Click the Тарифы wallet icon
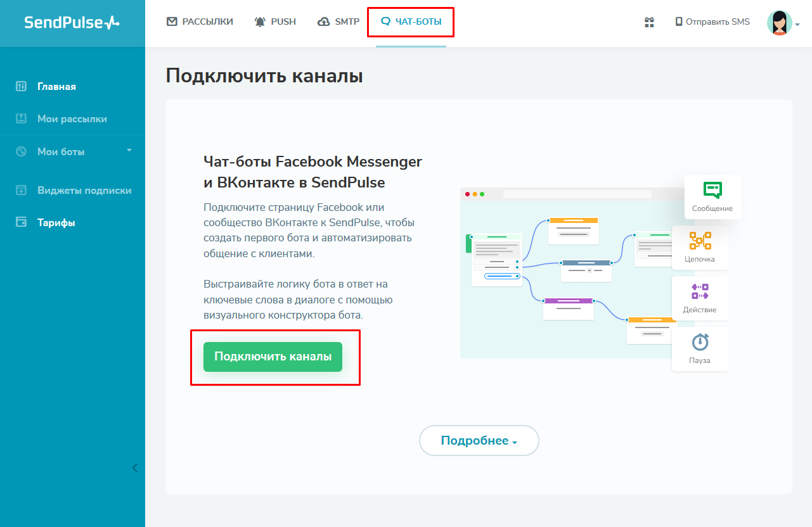The height and width of the screenshot is (527, 812). click(x=21, y=223)
